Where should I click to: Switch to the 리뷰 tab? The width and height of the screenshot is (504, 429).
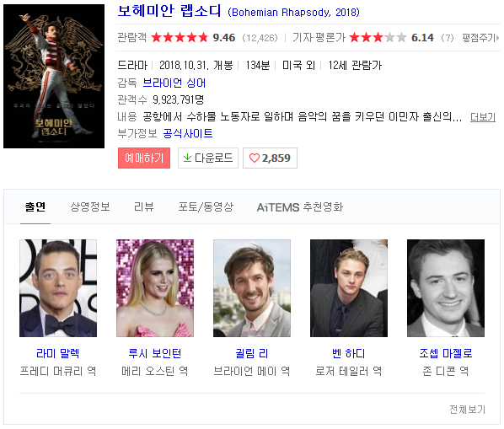[x=143, y=207]
